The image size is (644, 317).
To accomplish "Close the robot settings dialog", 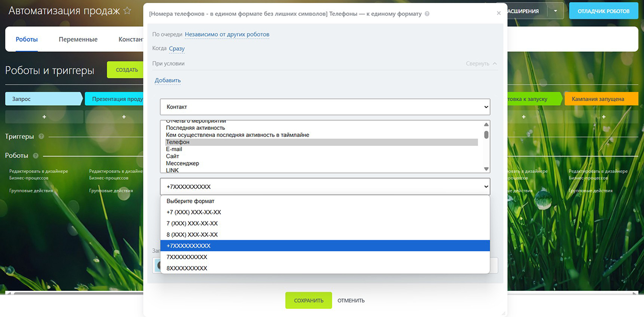I will tap(499, 14).
